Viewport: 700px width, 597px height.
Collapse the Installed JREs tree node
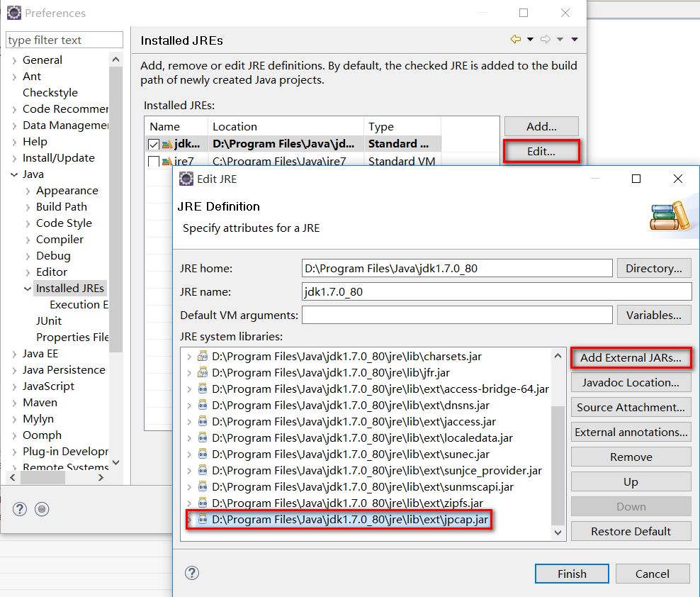click(x=28, y=289)
